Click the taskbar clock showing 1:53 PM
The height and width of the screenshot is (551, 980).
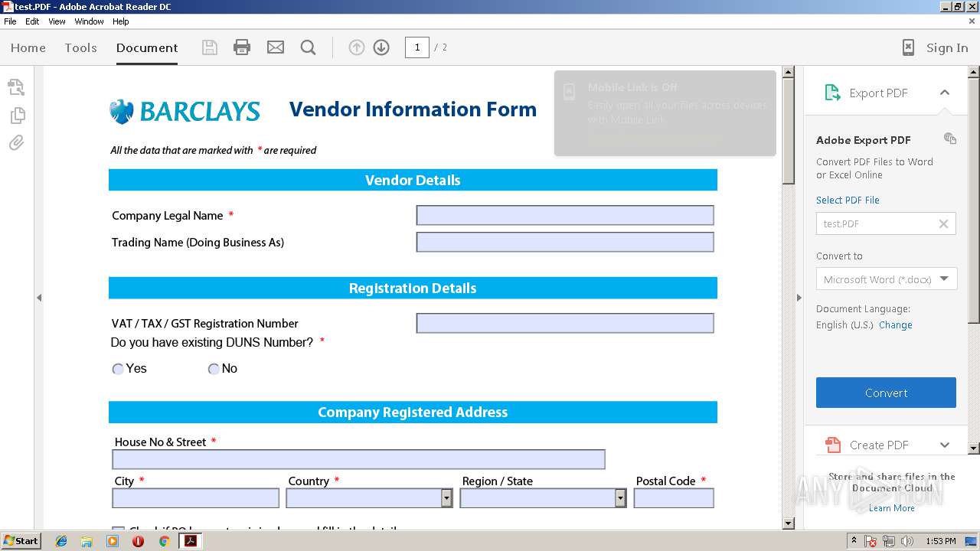(940, 541)
